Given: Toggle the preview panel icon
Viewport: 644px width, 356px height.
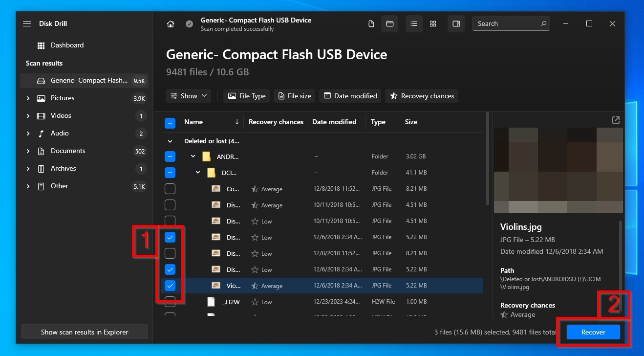Looking at the screenshot, I should pyautogui.click(x=456, y=24).
